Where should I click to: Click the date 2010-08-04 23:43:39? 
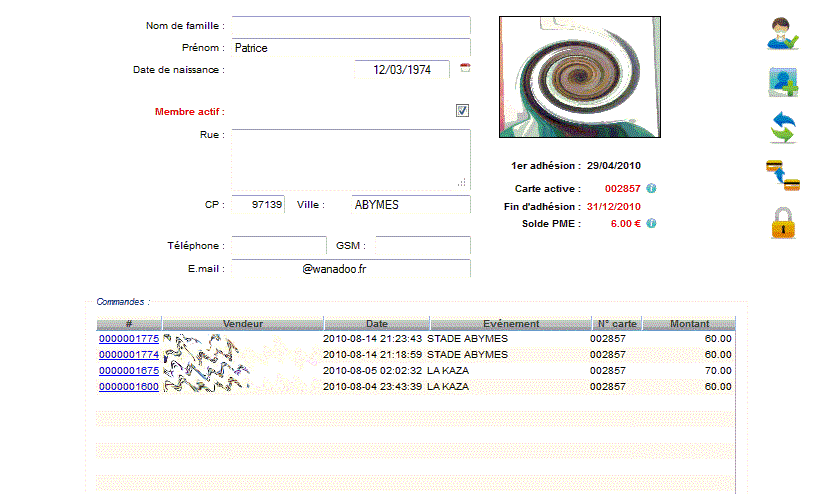click(372, 386)
